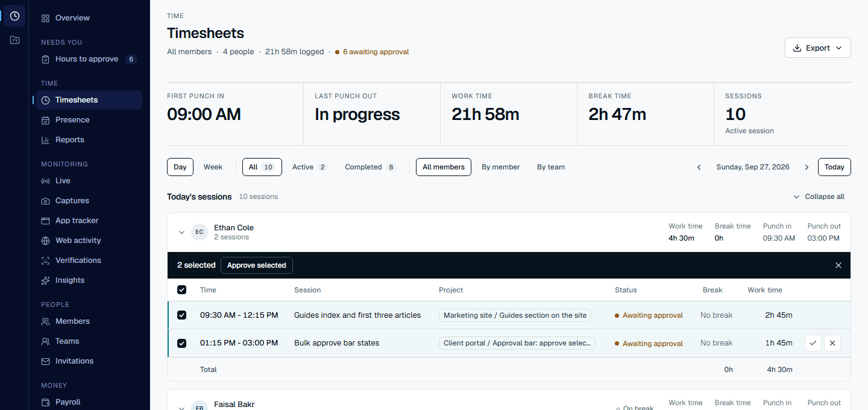Click the Marketing site / Guides section project tag

click(515, 315)
